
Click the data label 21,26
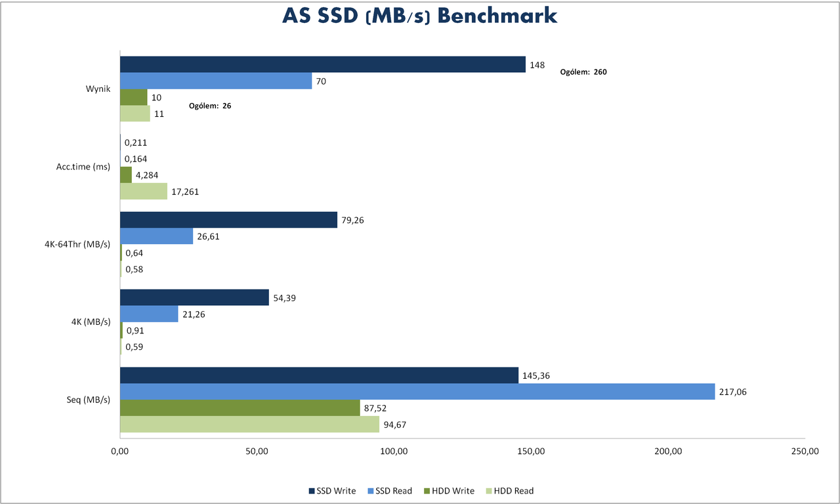coord(194,314)
